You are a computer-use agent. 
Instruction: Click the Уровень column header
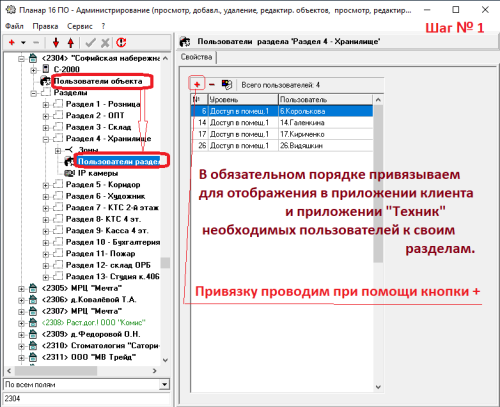coord(243,99)
